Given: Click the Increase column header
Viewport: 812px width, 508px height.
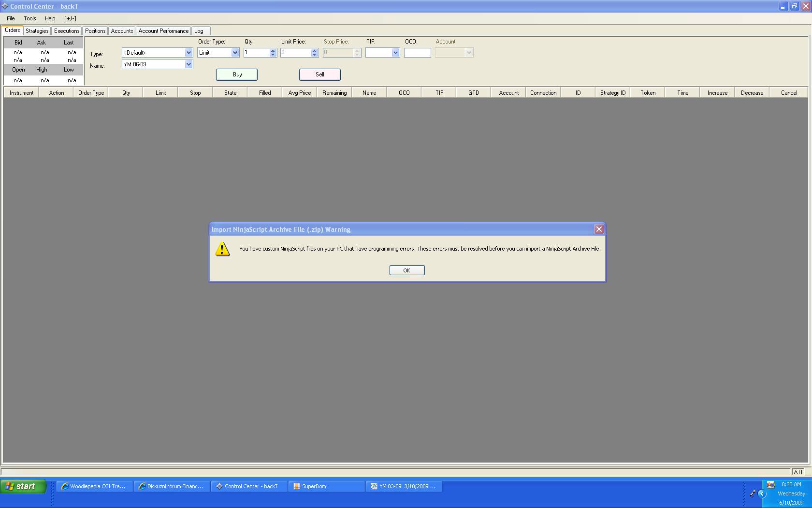Looking at the screenshot, I should (717, 93).
